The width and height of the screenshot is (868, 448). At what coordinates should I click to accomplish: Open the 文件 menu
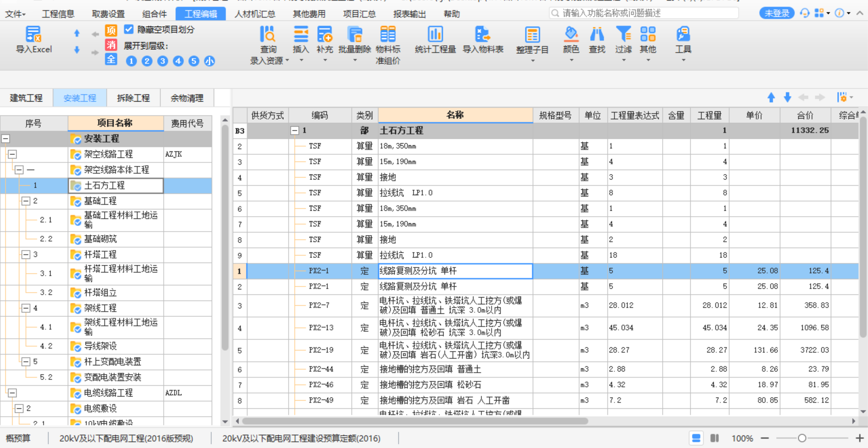click(x=15, y=14)
